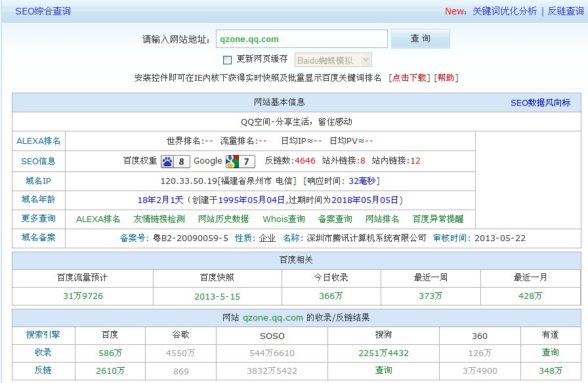This screenshot has width=588, height=383.
Task: Open the Baidu蜘蛛模拟 dropdown
Action: point(333,60)
